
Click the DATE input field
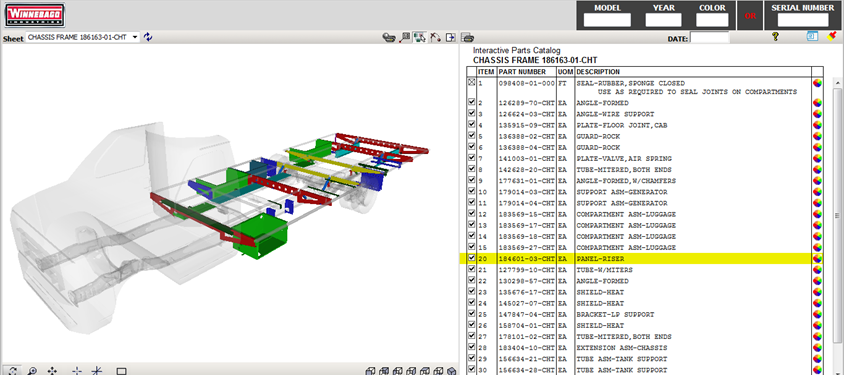click(x=709, y=38)
